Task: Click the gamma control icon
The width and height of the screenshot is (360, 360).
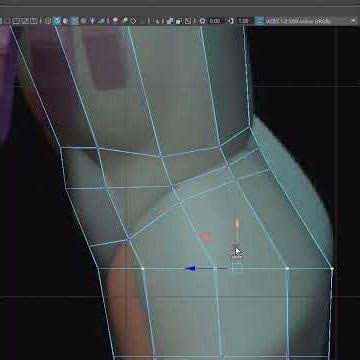Action: 231,21
